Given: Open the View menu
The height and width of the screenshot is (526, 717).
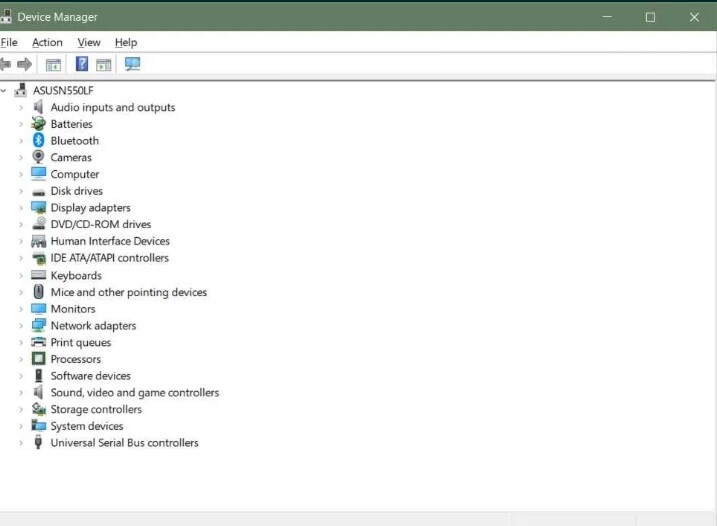Looking at the screenshot, I should click(x=89, y=42).
